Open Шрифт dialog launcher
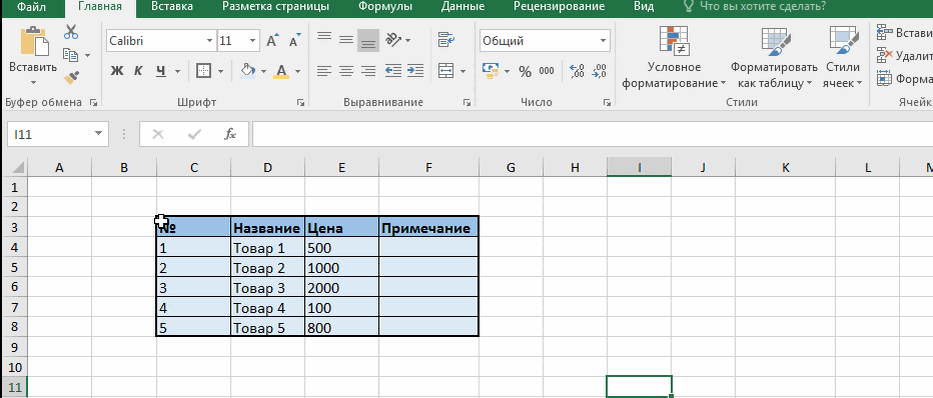Viewport: 933px width, 398px height. tap(300, 103)
